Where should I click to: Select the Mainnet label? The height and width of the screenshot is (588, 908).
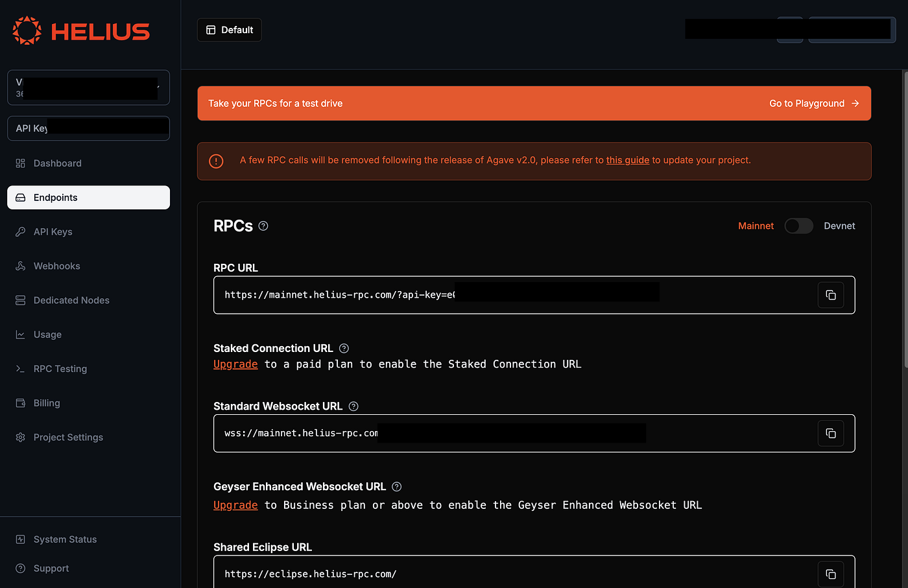[756, 226]
